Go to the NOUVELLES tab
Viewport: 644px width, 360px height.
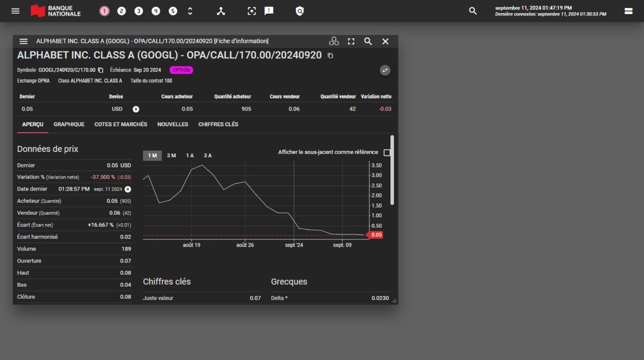pyautogui.click(x=173, y=124)
